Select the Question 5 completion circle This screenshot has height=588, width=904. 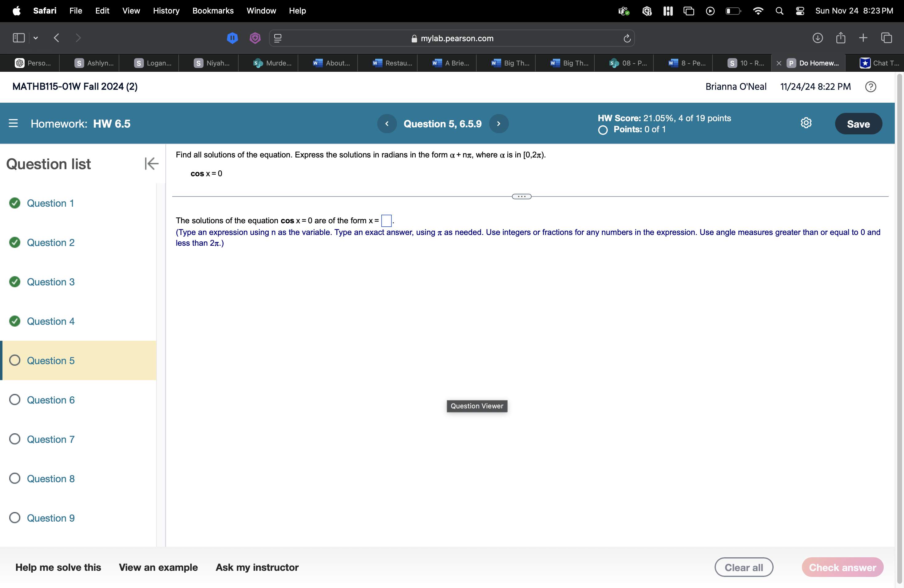tap(15, 360)
